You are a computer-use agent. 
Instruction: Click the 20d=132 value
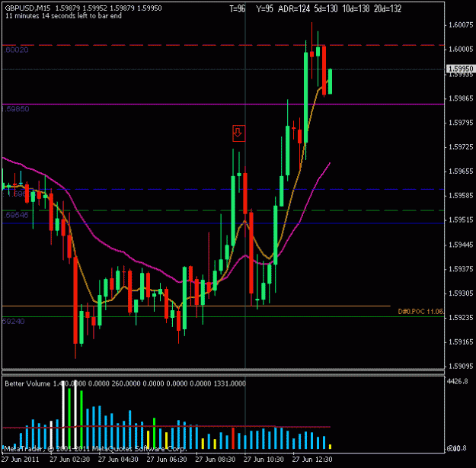(388, 9)
